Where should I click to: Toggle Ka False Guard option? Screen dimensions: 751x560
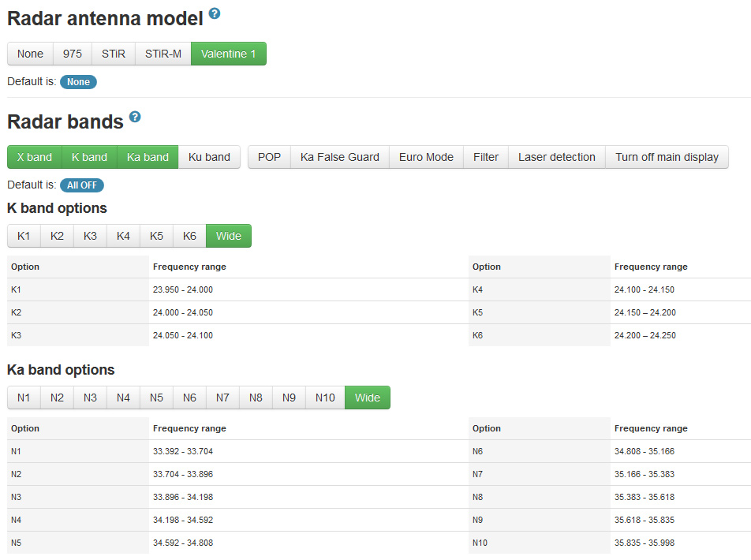340,157
